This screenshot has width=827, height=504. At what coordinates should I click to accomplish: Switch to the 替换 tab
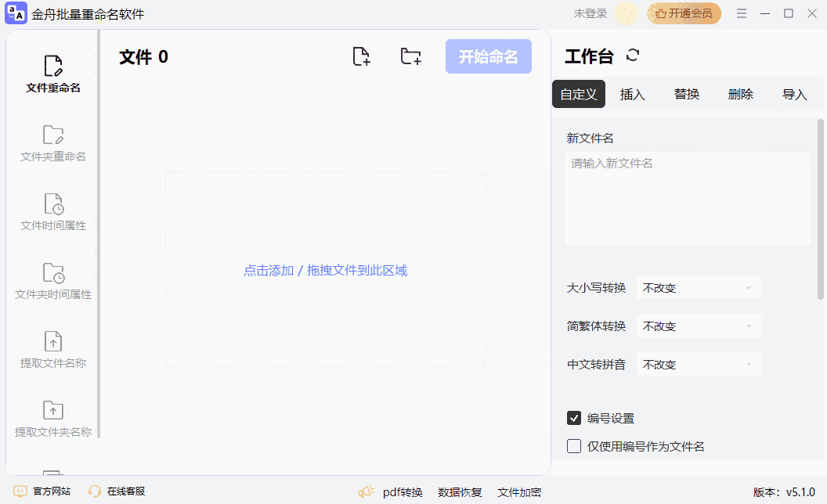point(686,94)
